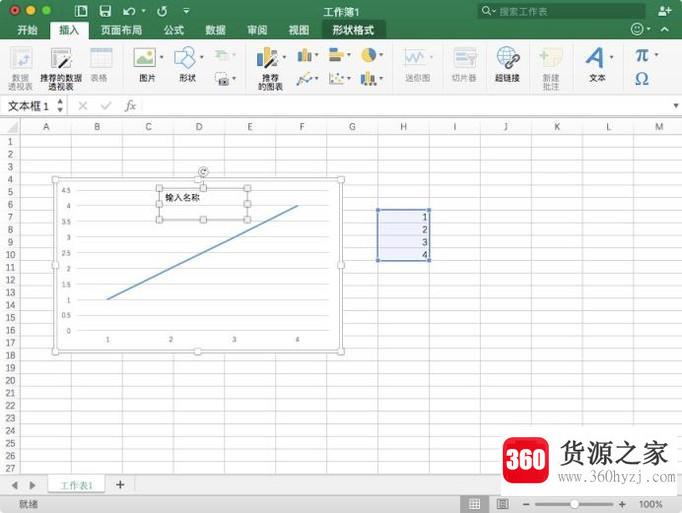Insert a combo or other chart
The height and width of the screenshot is (513, 682).
coord(368,79)
